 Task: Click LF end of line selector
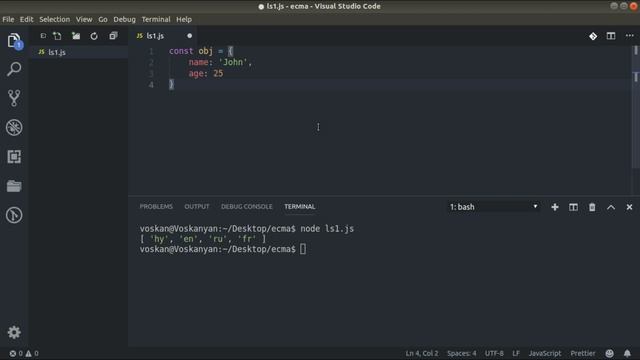[x=516, y=353]
